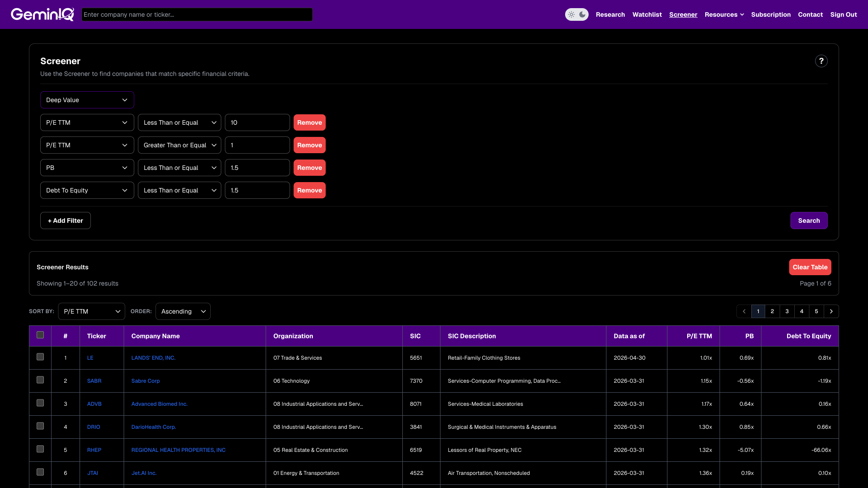Click the + Add Filter button
The height and width of the screenshot is (488, 868).
(x=66, y=221)
